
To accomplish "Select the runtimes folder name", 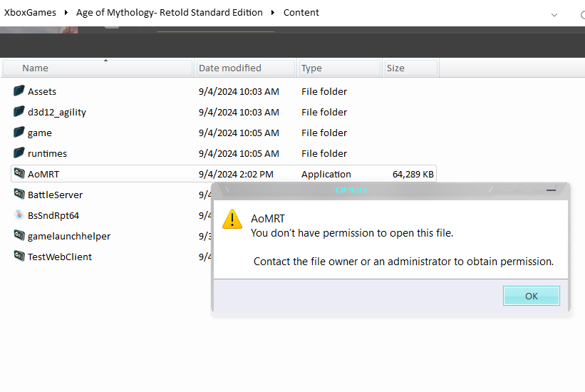I will [x=47, y=153].
